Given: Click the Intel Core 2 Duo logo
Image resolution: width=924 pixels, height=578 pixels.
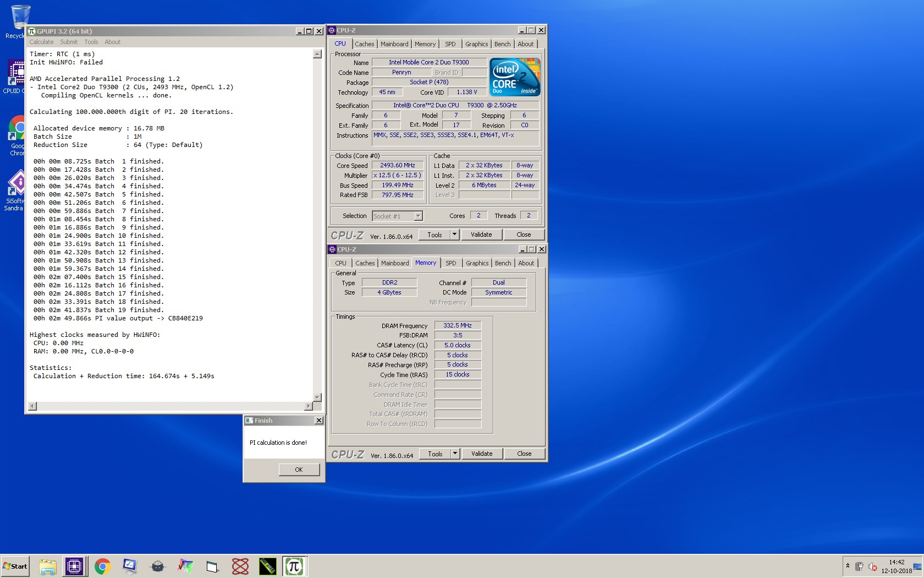Looking at the screenshot, I should pyautogui.click(x=515, y=77).
